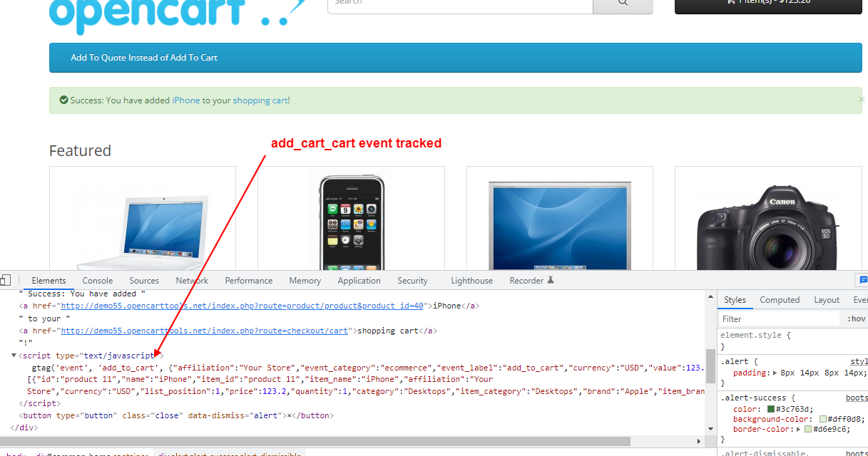The height and width of the screenshot is (456, 868).
Task: Select the div.alert breadcrumb in DevTools
Action: (x=229, y=453)
